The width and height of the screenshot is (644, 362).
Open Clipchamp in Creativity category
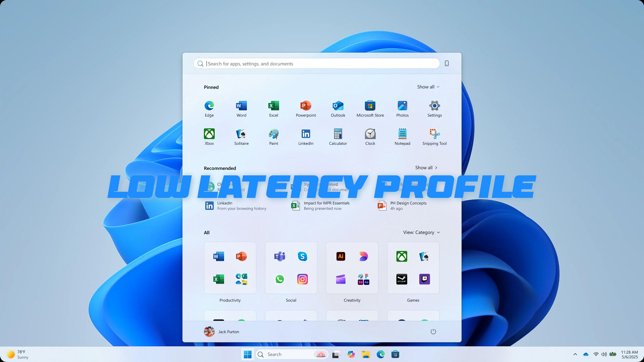341,279
